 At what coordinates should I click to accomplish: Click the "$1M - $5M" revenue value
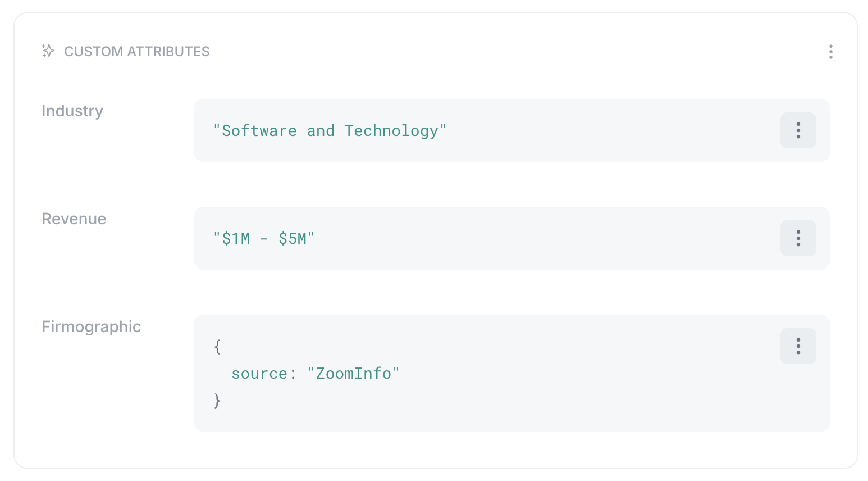264,239
